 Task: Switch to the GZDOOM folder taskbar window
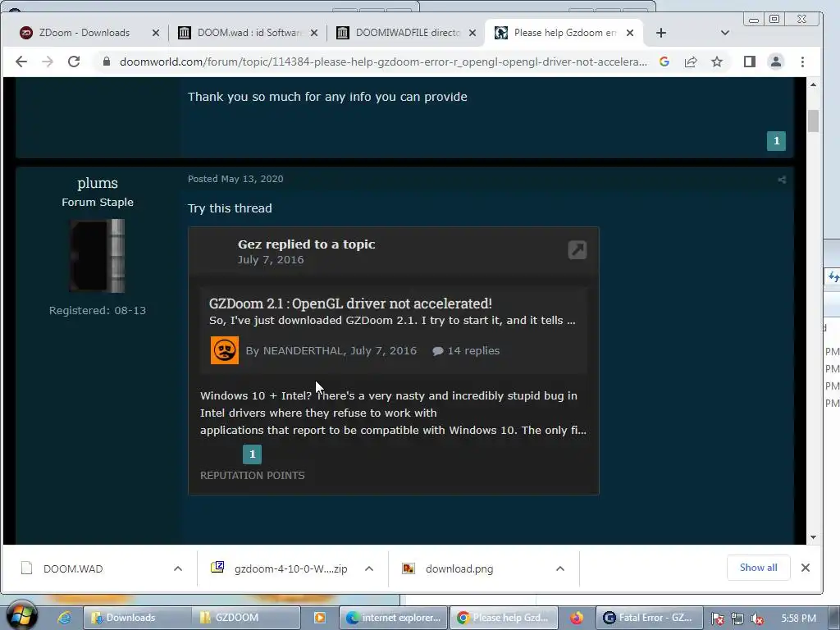[x=246, y=618]
